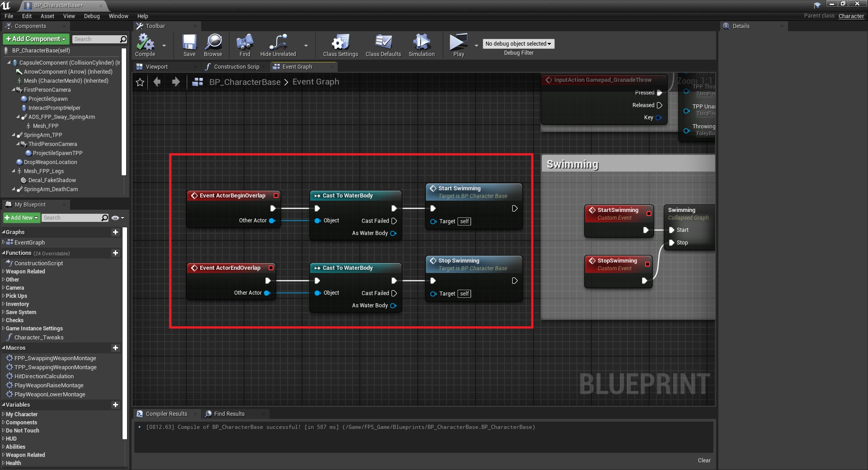Start Simulation from toolbar

tap(421, 42)
